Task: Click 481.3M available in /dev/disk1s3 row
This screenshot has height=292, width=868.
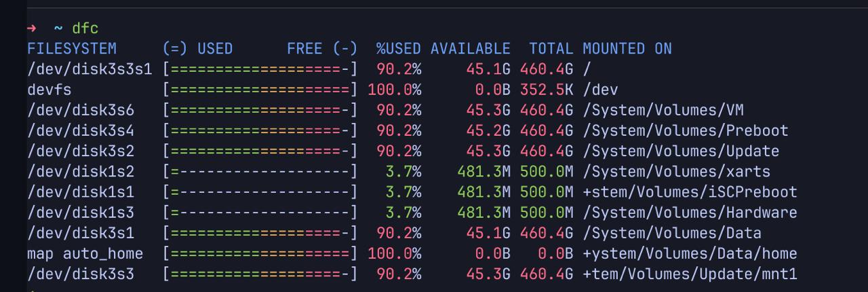Action: pos(484,213)
